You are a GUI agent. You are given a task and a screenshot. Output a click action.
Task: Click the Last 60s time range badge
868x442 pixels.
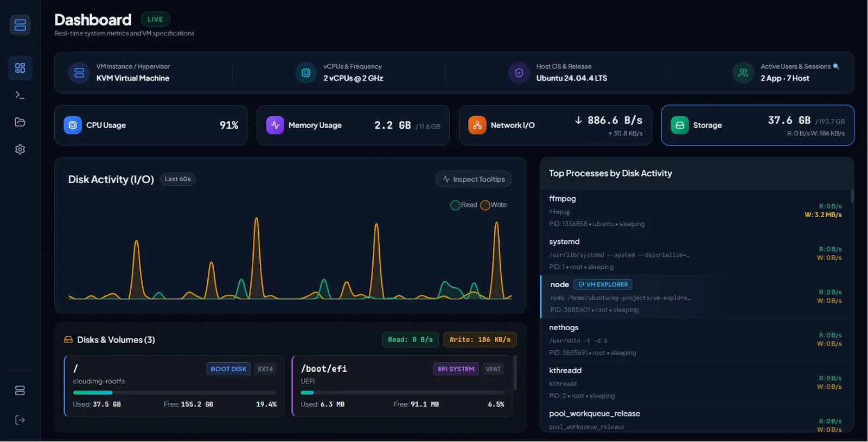point(178,179)
